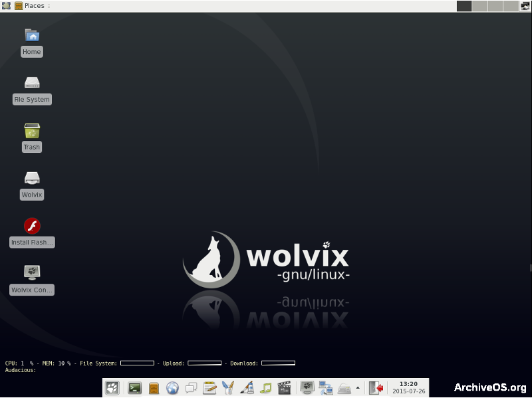532x398 pixels.
Task: Expand the small up-arrow panel menu
Action: pyautogui.click(x=358, y=388)
